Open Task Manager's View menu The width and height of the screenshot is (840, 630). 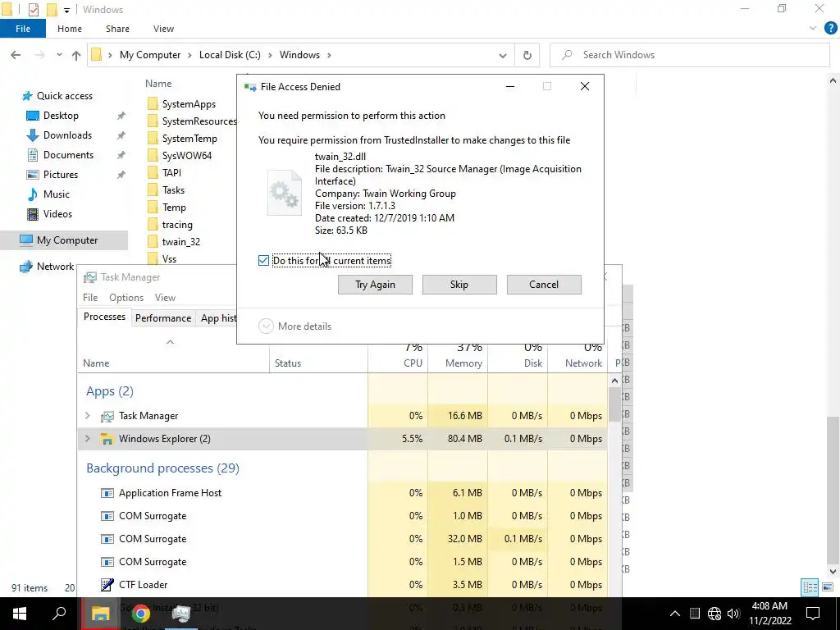165,298
